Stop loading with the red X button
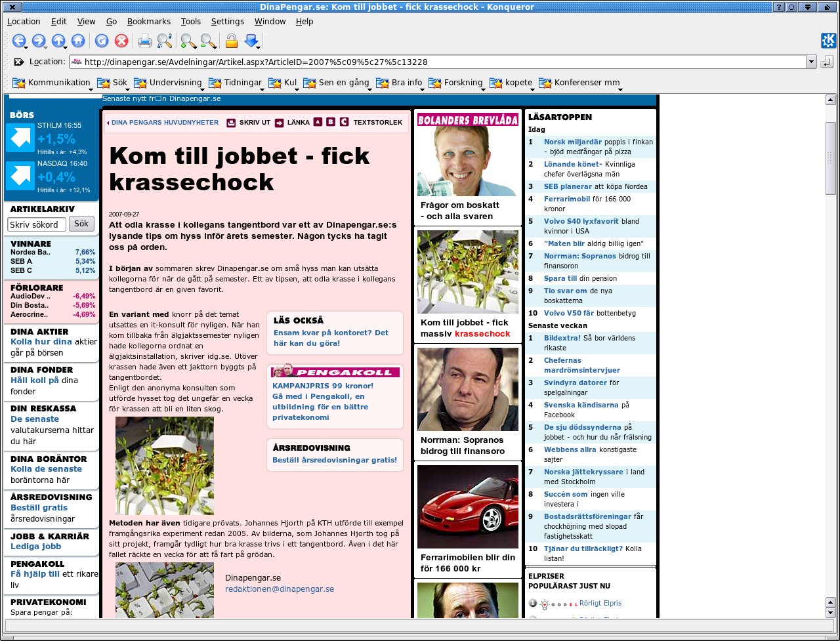This screenshot has height=641, width=840. coord(121,41)
